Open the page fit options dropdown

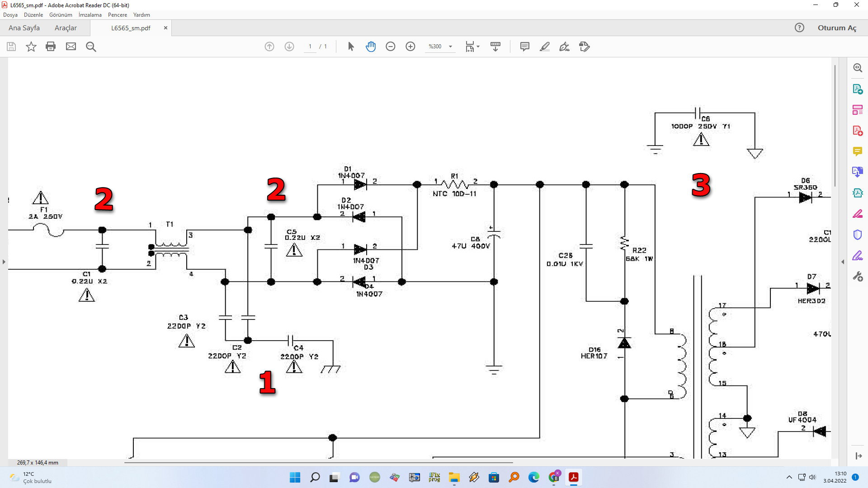click(472, 47)
